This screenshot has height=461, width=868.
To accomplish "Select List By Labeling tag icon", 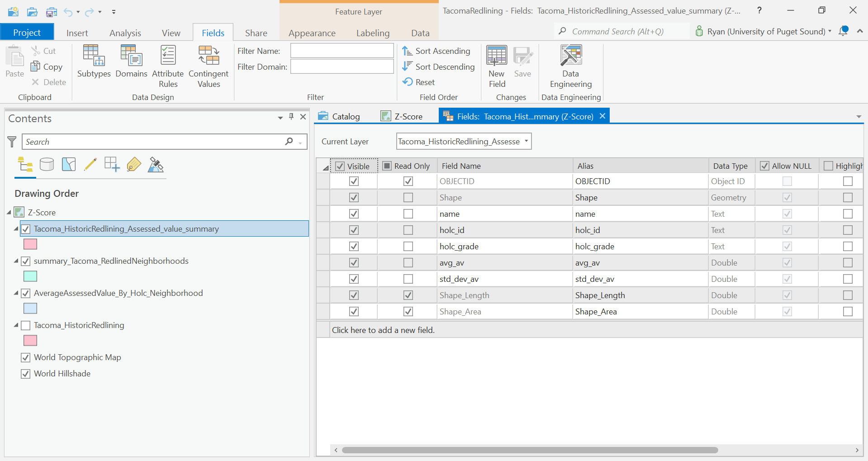I will (134, 164).
